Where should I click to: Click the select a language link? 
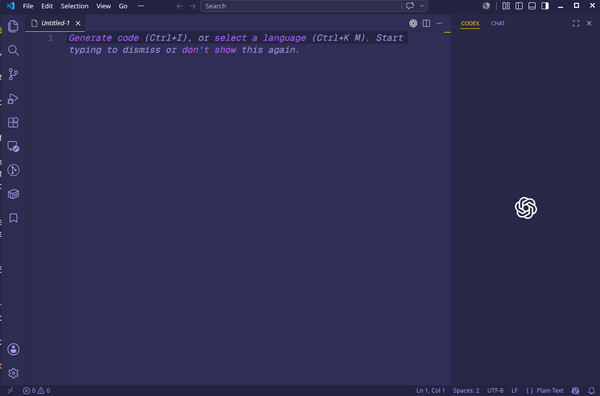point(260,38)
